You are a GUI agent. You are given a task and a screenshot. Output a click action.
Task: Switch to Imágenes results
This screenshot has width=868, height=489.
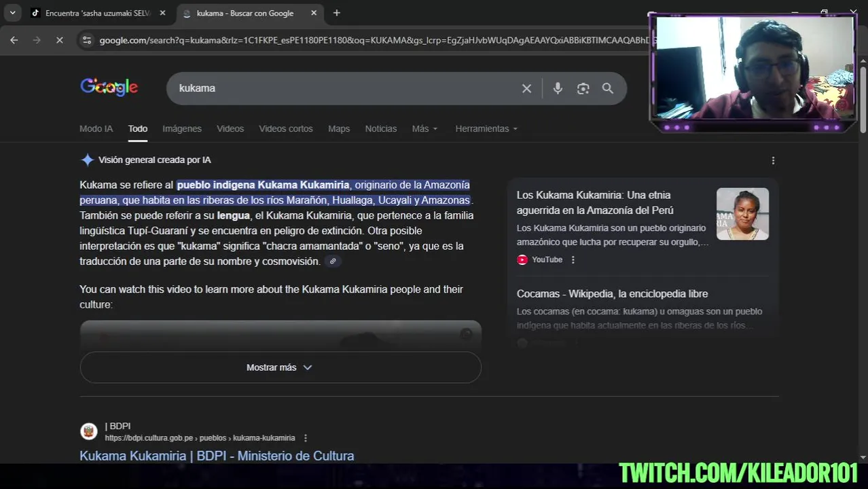point(182,128)
